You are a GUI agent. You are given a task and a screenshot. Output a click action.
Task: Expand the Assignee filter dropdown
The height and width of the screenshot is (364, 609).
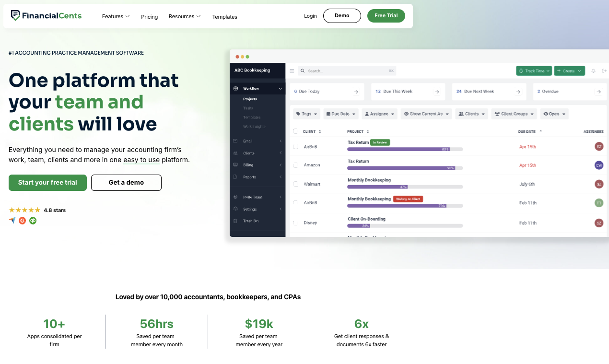click(x=379, y=114)
